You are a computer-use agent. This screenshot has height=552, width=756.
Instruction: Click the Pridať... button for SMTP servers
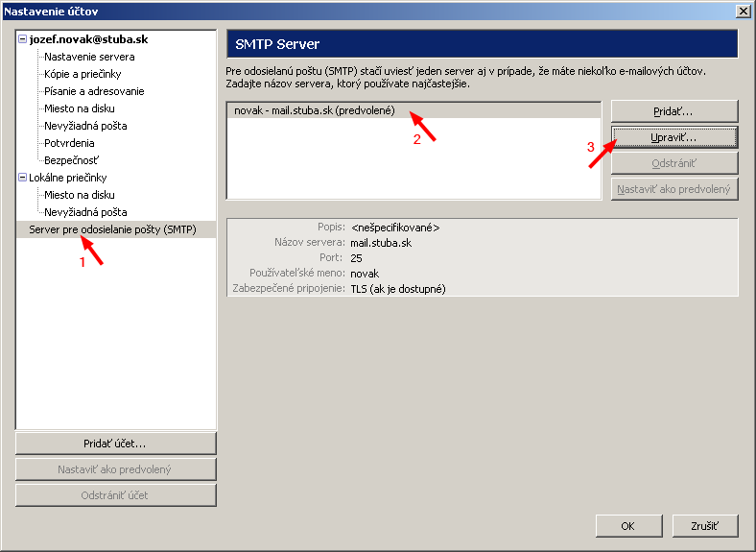[x=673, y=111]
